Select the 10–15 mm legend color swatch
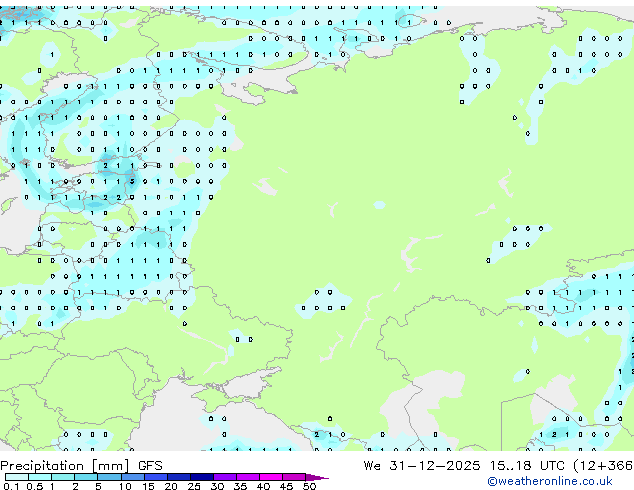This screenshot has width=634, height=490. 133,477
